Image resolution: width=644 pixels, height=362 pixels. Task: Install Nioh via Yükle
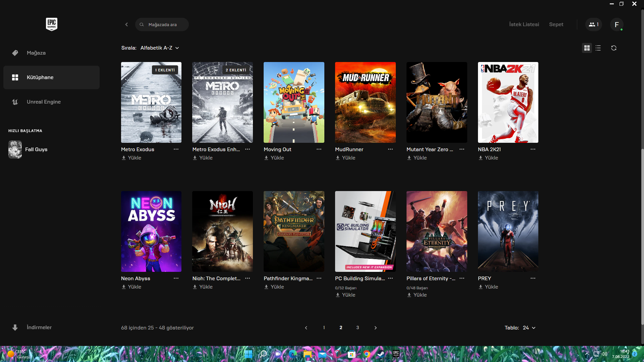[203, 287]
